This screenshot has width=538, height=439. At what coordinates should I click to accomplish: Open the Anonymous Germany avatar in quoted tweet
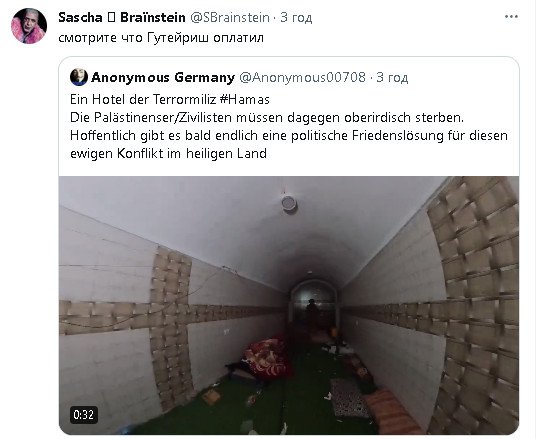tap(79, 77)
